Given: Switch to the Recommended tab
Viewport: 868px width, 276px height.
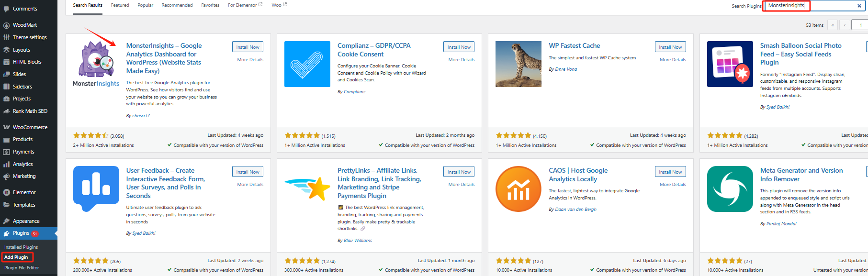Looking at the screenshot, I should click(x=177, y=5).
